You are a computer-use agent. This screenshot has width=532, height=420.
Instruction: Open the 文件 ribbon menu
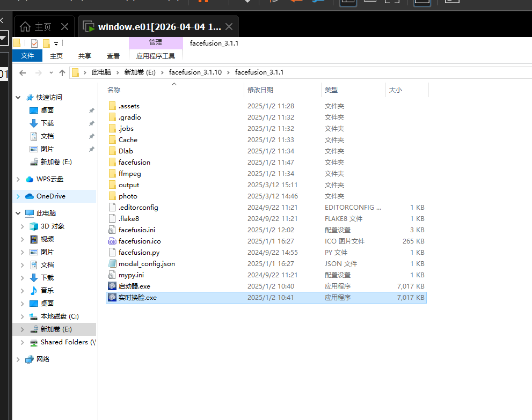point(27,56)
